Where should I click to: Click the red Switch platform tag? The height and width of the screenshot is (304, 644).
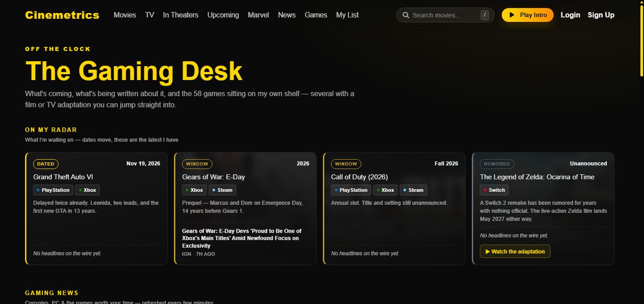point(494,190)
